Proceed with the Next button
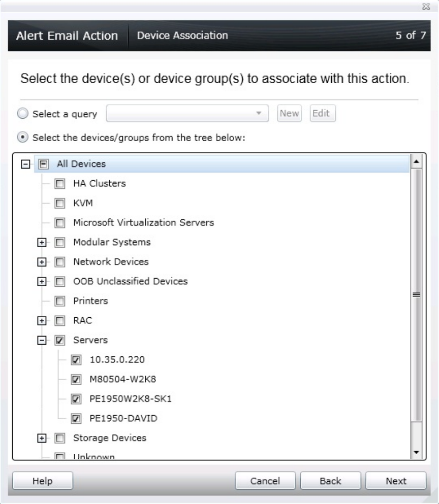 pos(396,481)
